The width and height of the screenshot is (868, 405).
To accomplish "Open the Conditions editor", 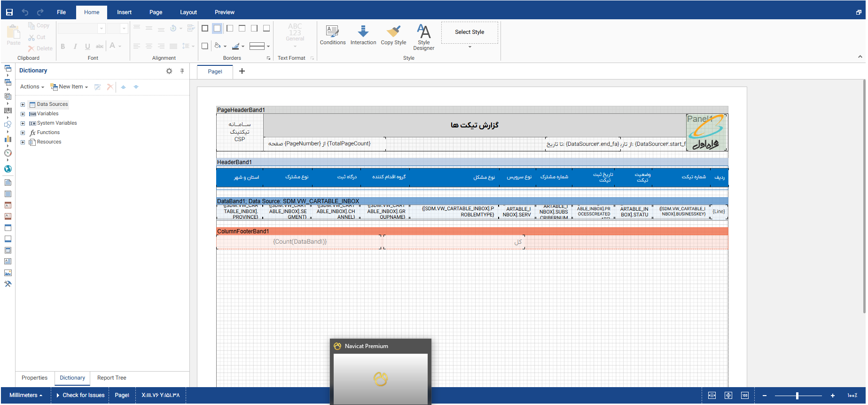I will click(332, 35).
